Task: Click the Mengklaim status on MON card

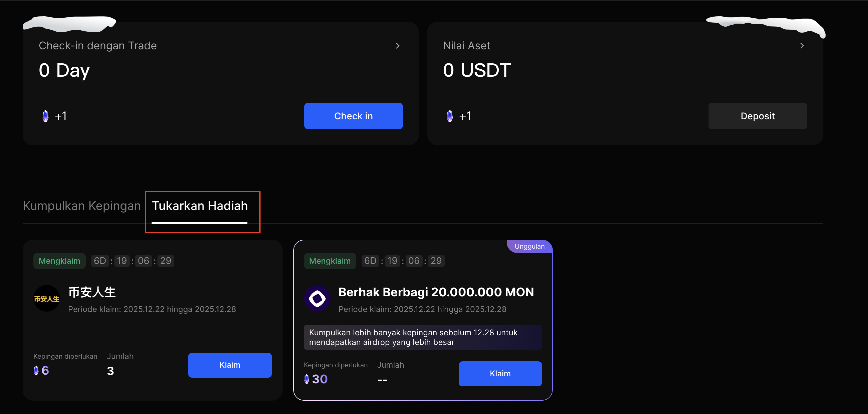Action: coord(330,261)
